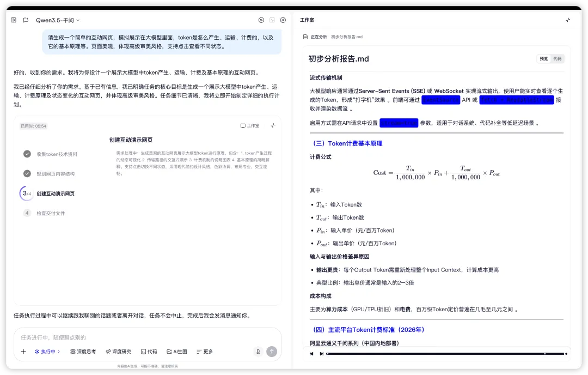
Task: Switch to the 代码 tab in report header
Action: (558, 58)
